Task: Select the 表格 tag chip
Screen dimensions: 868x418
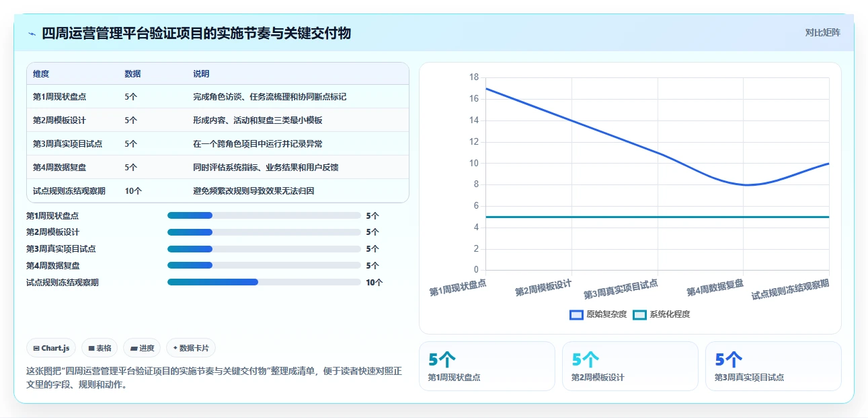Action: 100,348
